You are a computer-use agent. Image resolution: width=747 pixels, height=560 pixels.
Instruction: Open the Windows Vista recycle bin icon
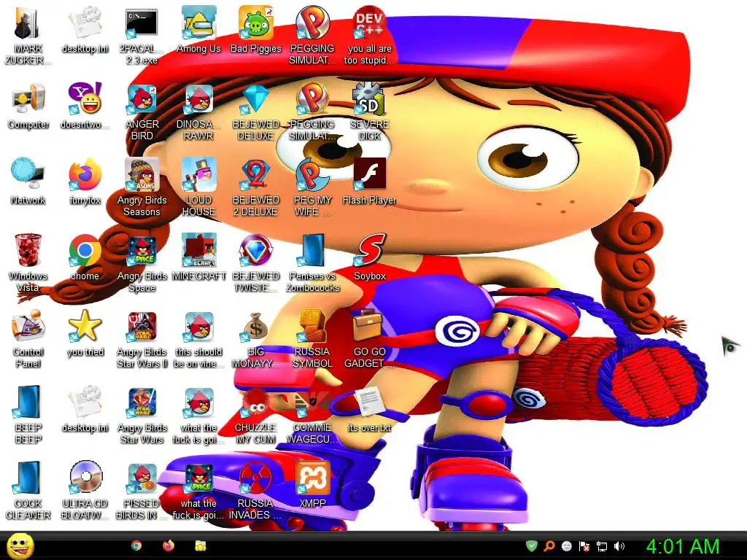pyautogui.click(x=28, y=262)
